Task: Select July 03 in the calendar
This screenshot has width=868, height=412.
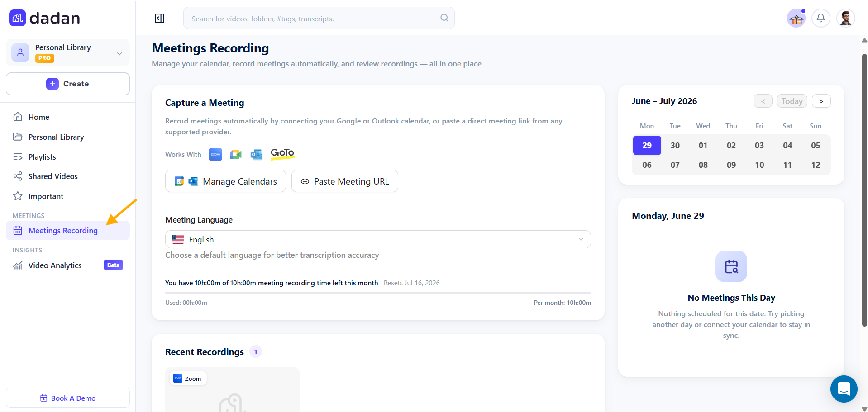Action: pos(759,146)
